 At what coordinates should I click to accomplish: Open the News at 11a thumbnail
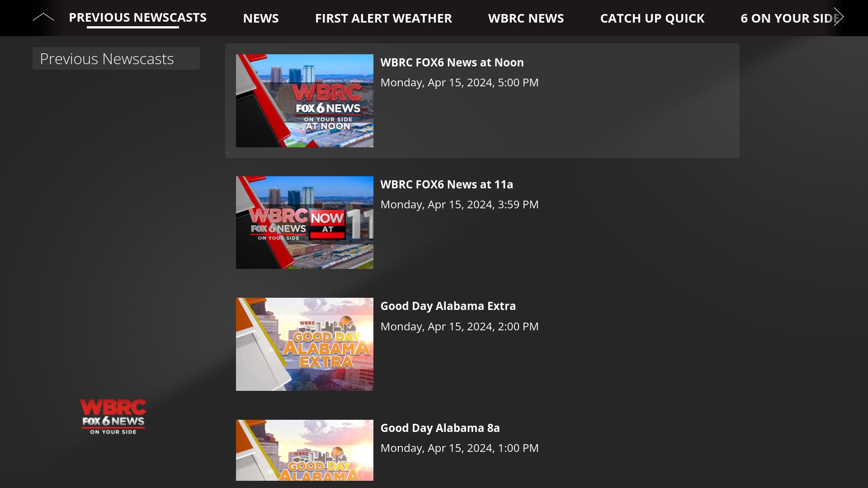(x=305, y=222)
